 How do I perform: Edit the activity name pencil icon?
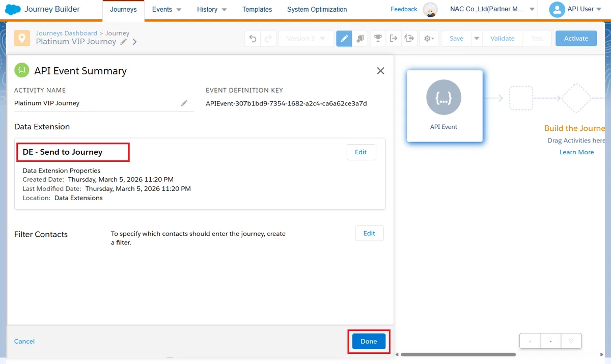(184, 103)
